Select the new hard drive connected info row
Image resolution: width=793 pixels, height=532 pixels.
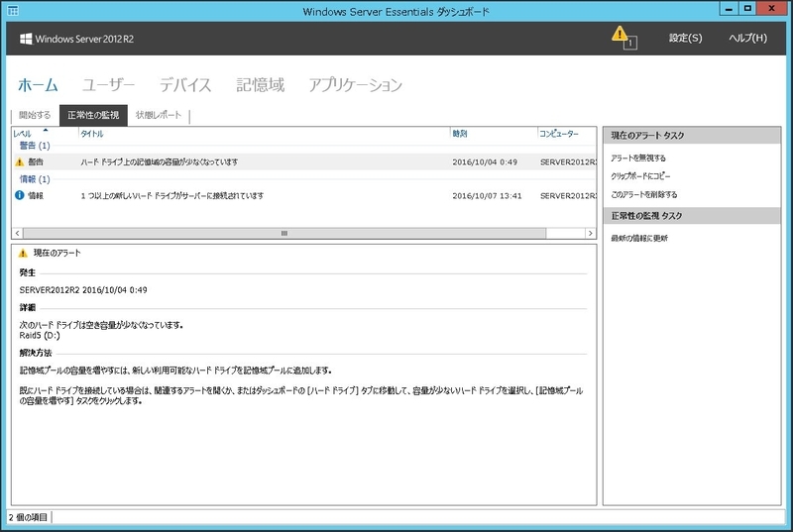pyautogui.click(x=304, y=195)
